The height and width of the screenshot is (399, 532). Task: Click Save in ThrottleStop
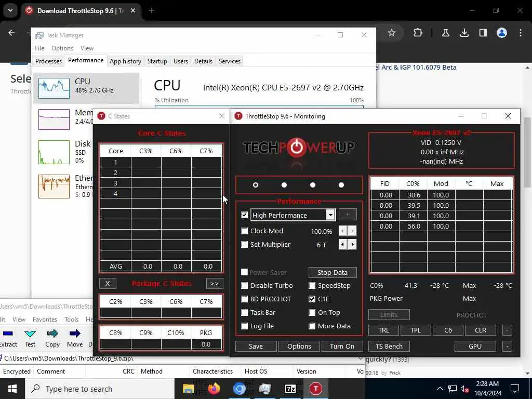[x=256, y=346]
